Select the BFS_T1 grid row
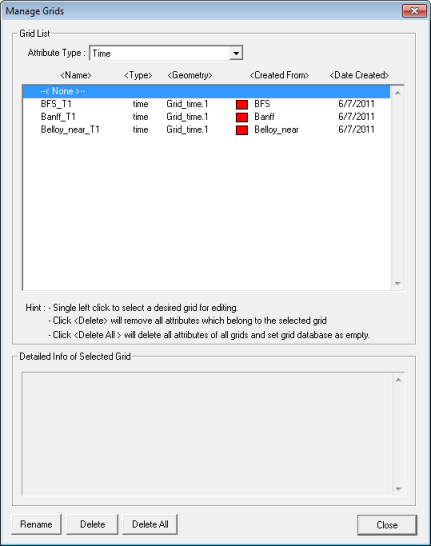 coord(206,104)
